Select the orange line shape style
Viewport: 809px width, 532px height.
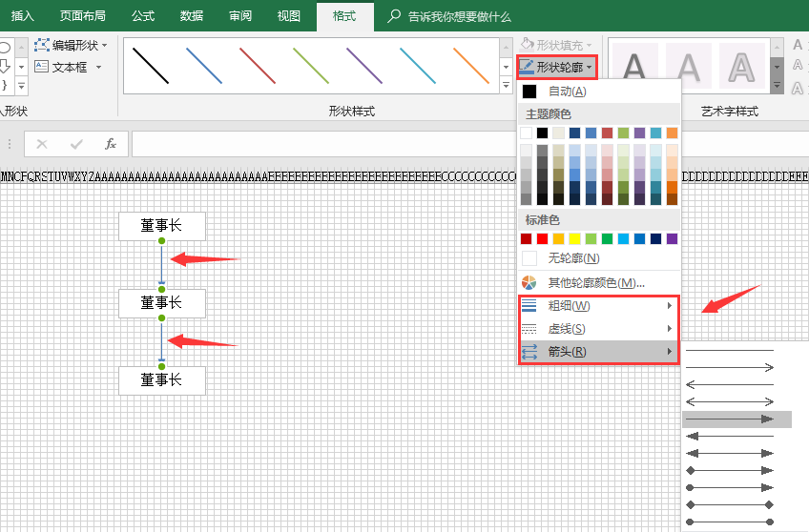coord(471,66)
